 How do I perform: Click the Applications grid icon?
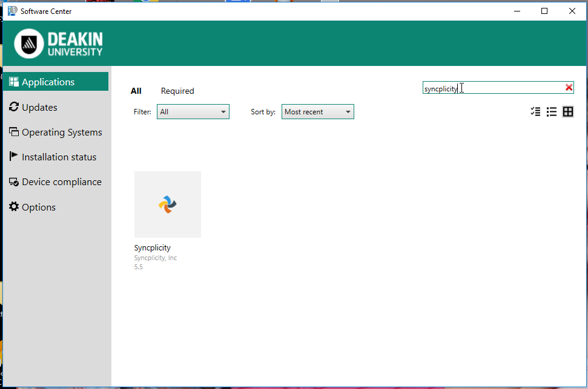pos(14,82)
